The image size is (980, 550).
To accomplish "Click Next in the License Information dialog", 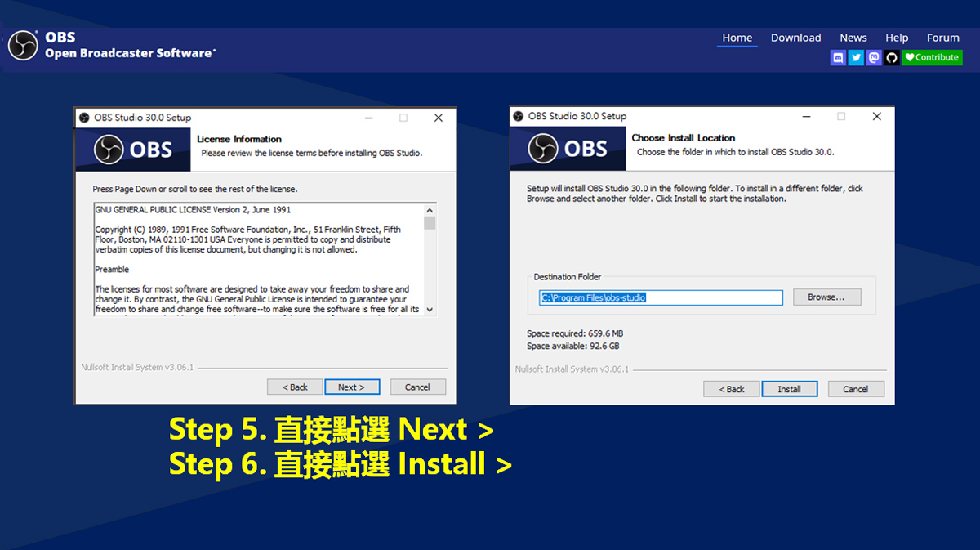I will click(x=352, y=387).
